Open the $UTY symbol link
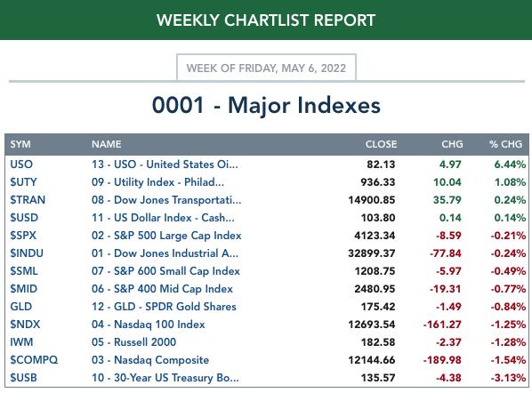The image size is (532, 393). (23, 182)
